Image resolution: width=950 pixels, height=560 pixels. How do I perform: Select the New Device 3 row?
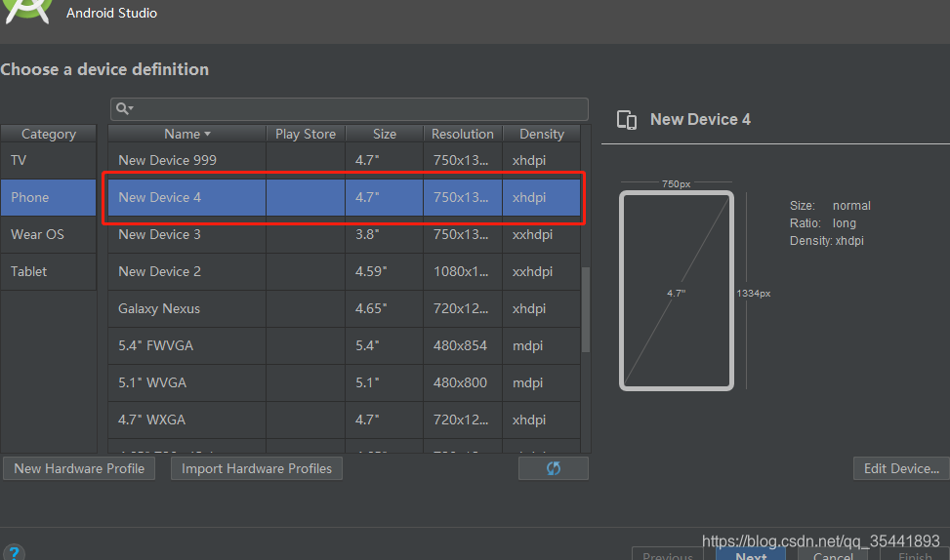point(344,234)
